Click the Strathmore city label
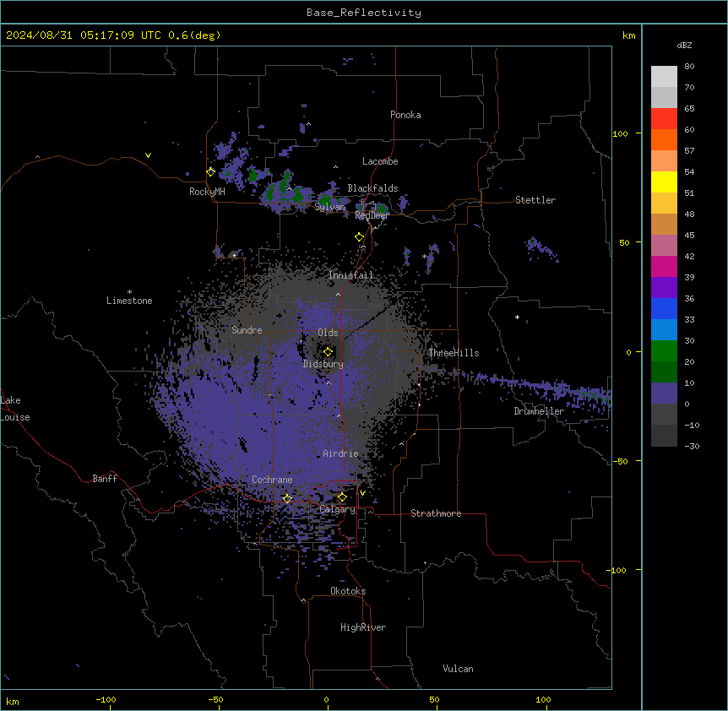Viewport: 728px width, 711px height. pyautogui.click(x=436, y=513)
